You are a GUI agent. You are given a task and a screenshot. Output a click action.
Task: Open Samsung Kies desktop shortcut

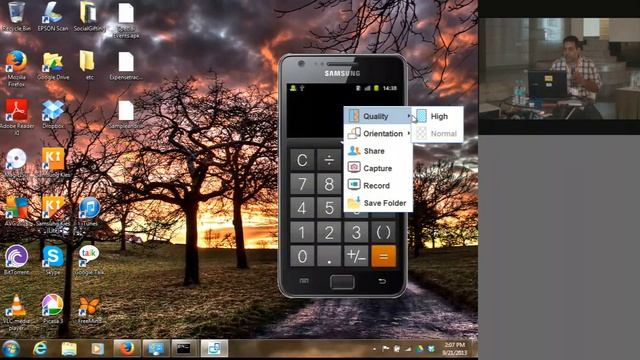click(x=53, y=162)
